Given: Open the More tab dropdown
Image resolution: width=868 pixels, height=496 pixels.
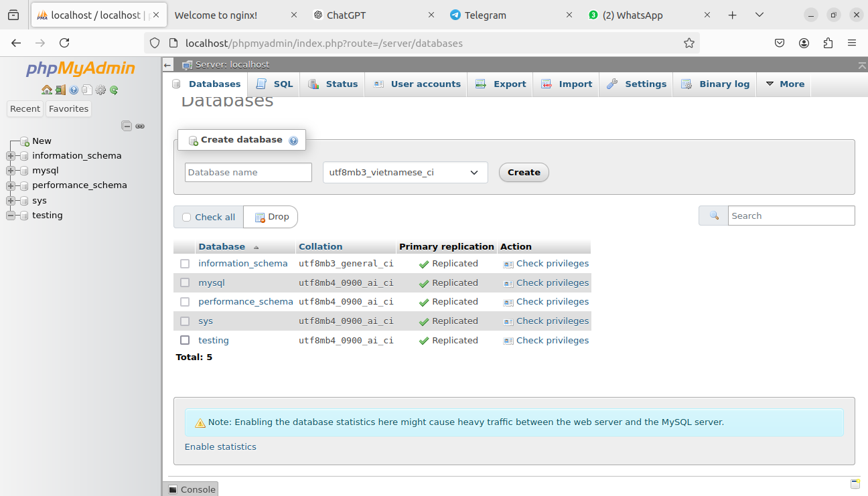Looking at the screenshot, I should click(784, 84).
